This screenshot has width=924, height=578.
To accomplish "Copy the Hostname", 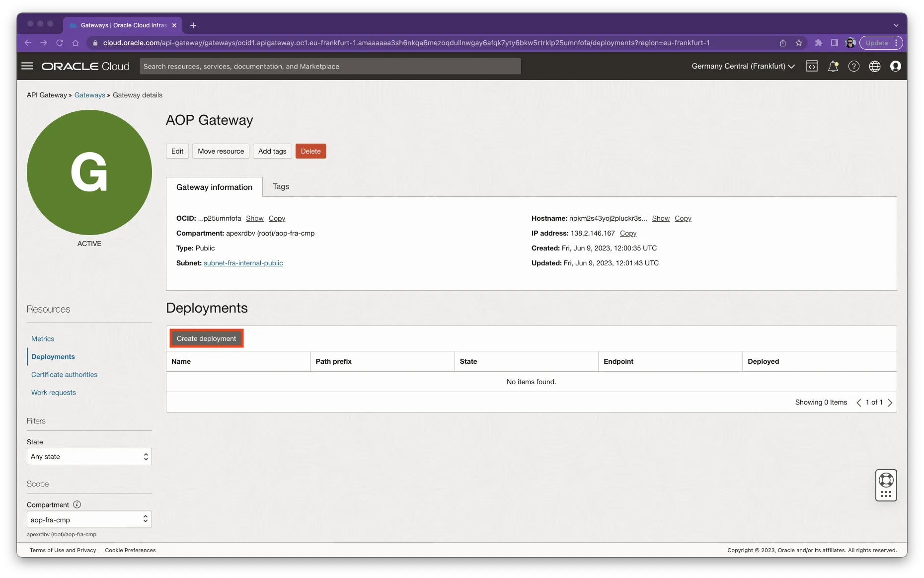I will (683, 219).
